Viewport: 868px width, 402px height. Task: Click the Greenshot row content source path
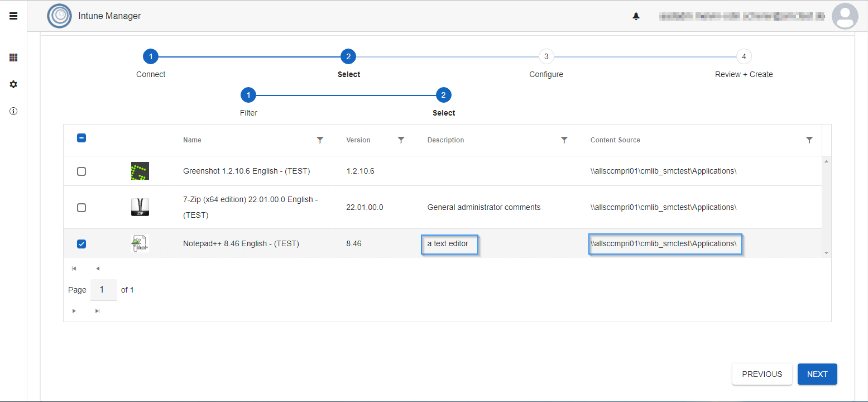[663, 171]
